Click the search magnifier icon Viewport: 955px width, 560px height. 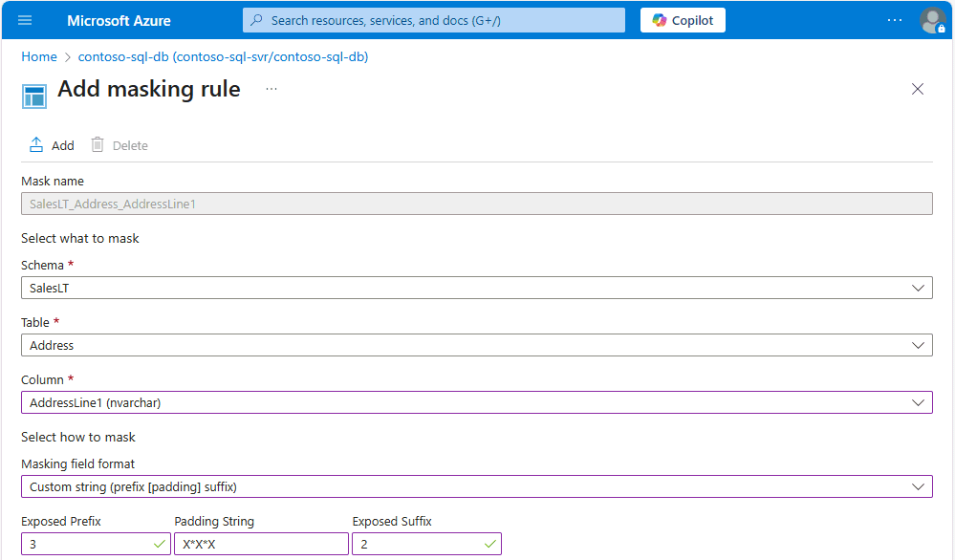click(257, 20)
